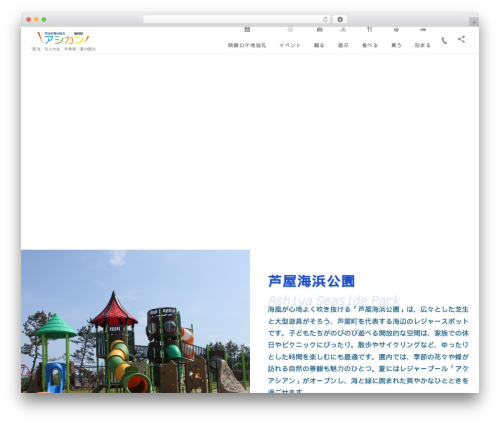Click the browser extension icon next to address bar
Screen dimensions: 500x423
340,19
